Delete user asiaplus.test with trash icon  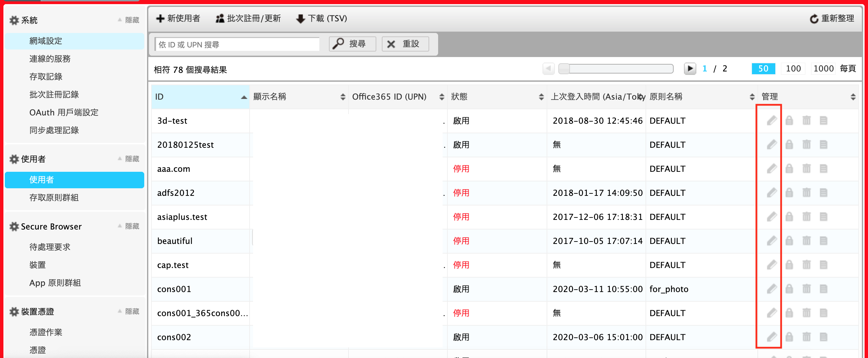pos(806,217)
